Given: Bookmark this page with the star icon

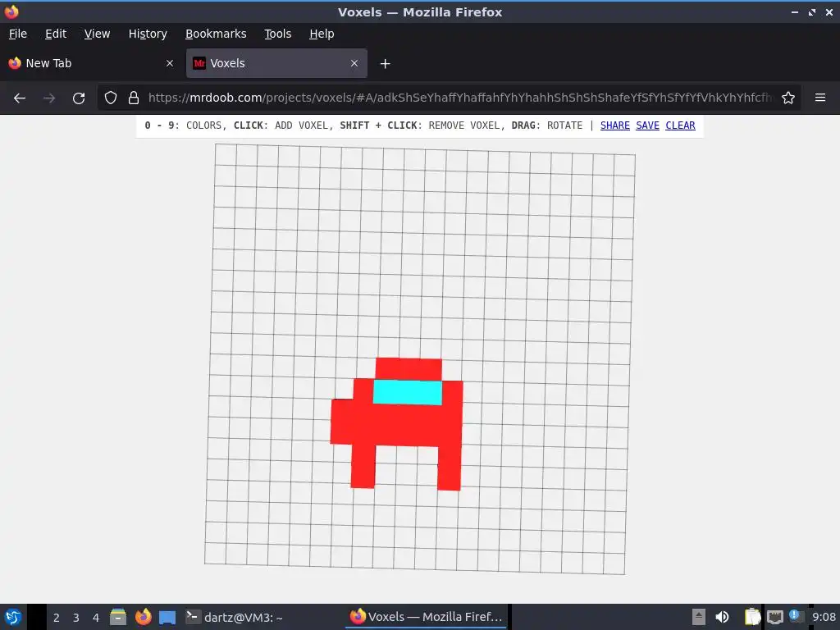Looking at the screenshot, I should coord(788,98).
